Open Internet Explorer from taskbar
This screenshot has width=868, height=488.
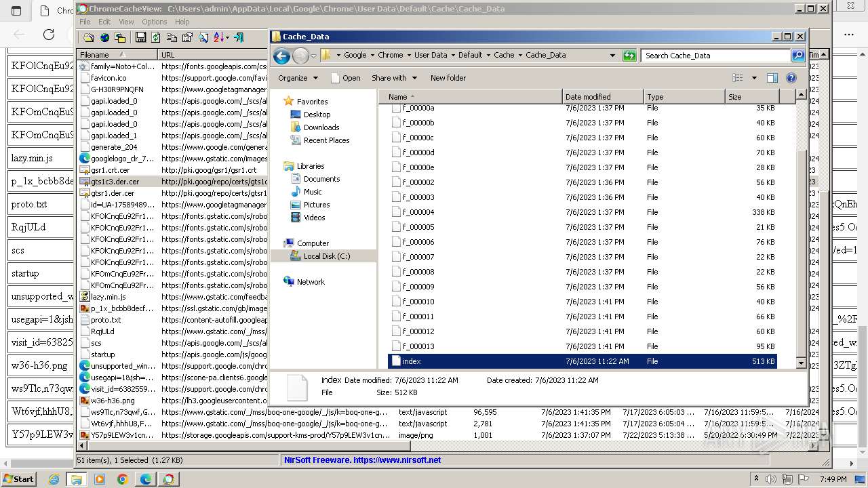[x=54, y=479]
